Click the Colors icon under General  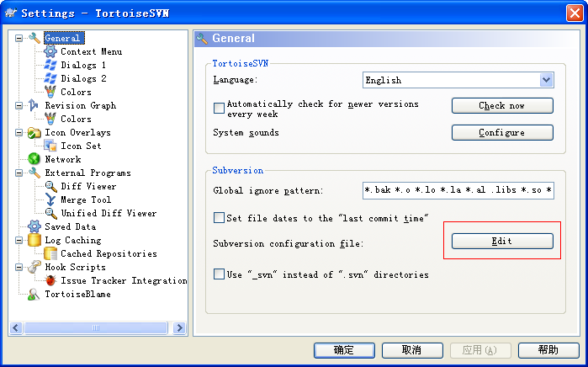pos(50,92)
